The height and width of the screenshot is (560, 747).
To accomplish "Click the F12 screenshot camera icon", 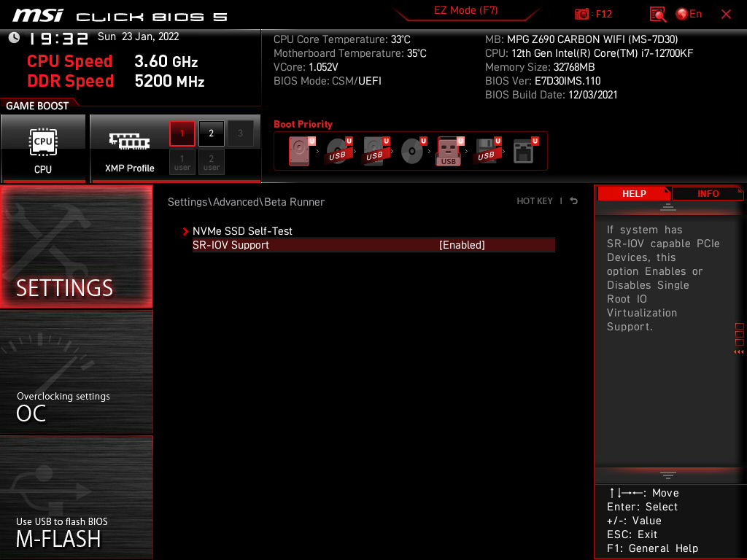I will 581,15.
